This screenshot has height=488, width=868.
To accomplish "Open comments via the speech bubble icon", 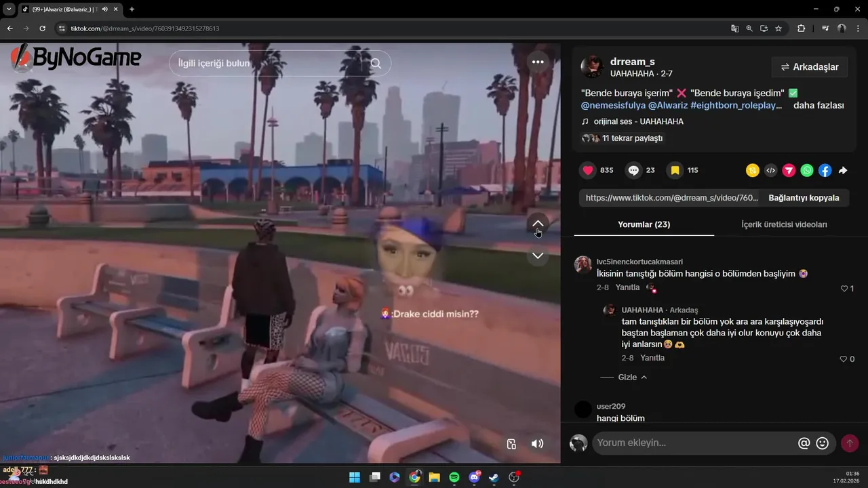I will click(633, 170).
